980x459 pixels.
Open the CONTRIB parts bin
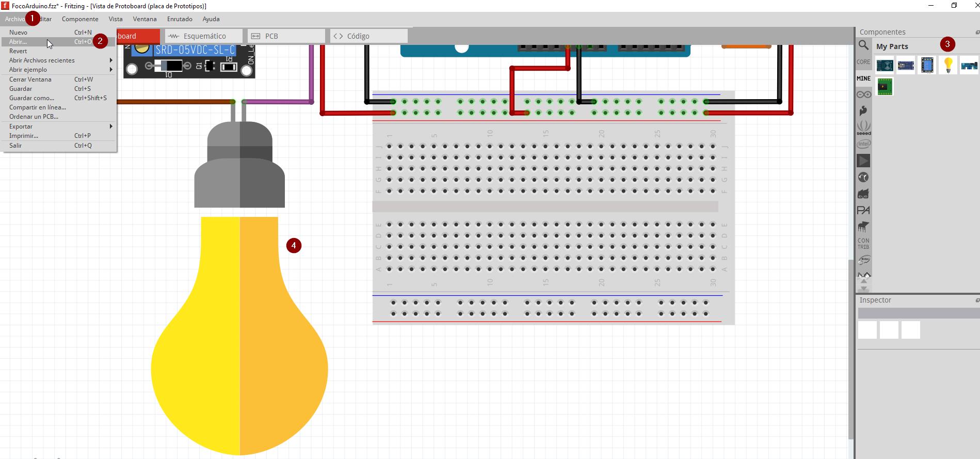pyautogui.click(x=863, y=243)
